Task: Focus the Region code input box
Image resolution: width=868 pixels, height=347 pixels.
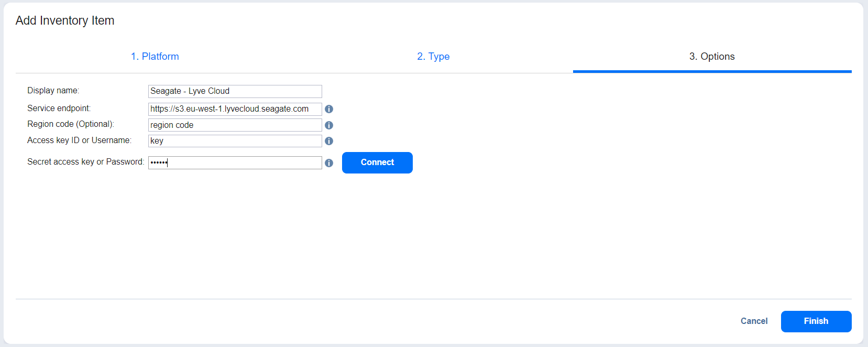Action: (235, 125)
